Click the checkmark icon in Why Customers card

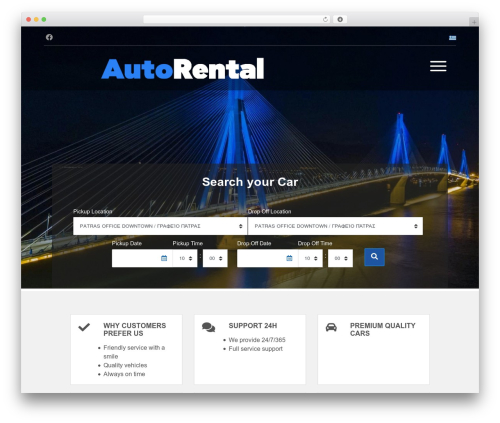(x=84, y=327)
